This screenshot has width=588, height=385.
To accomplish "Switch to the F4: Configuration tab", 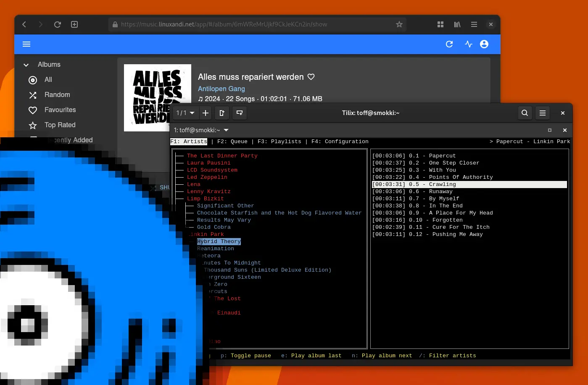I will coord(340,141).
